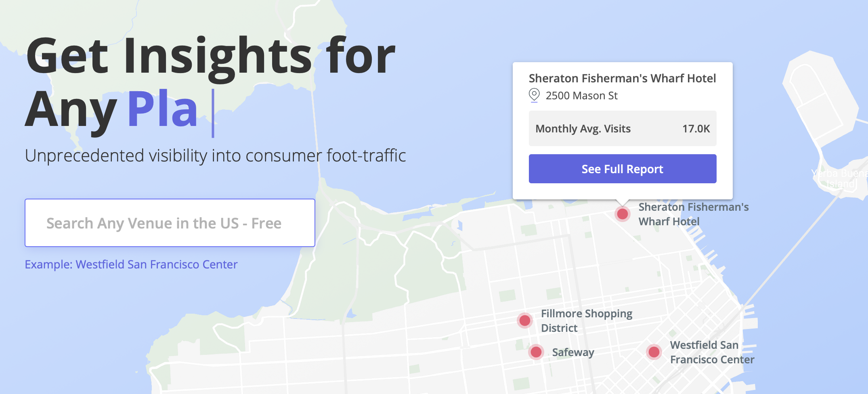
Task: Click the Yerba Buena Island map label
Action: pos(840,178)
